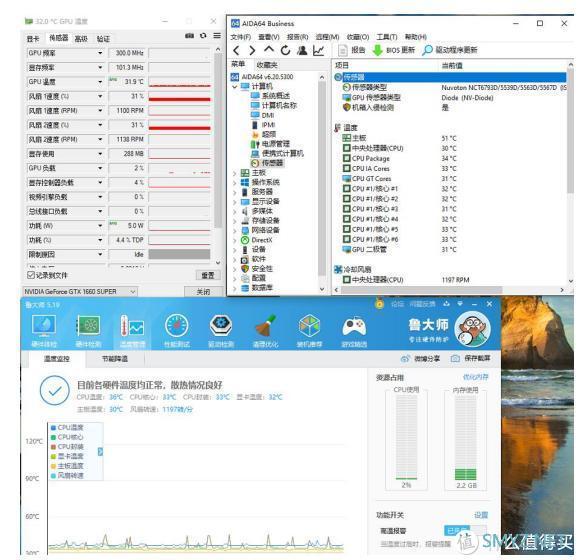579x560 pixels.
Task: Open AIDA64 graph chart icon
Action: pyautogui.click(x=319, y=50)
